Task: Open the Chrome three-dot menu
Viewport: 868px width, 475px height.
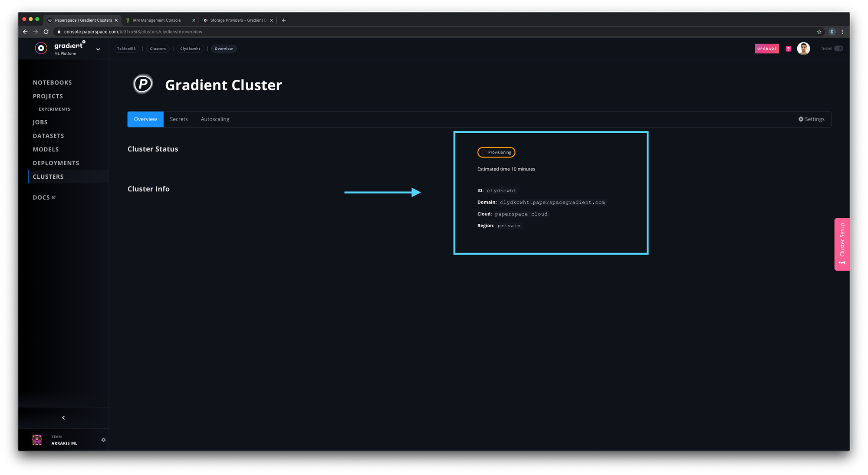Action: coord(842,32)
